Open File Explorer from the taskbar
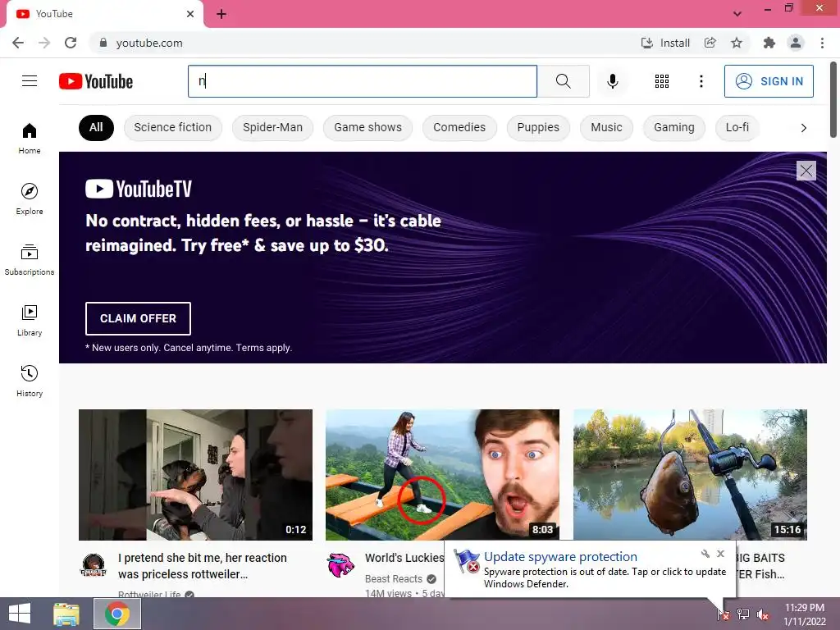This screenshot has width=840, height=630. coord(66,614)
